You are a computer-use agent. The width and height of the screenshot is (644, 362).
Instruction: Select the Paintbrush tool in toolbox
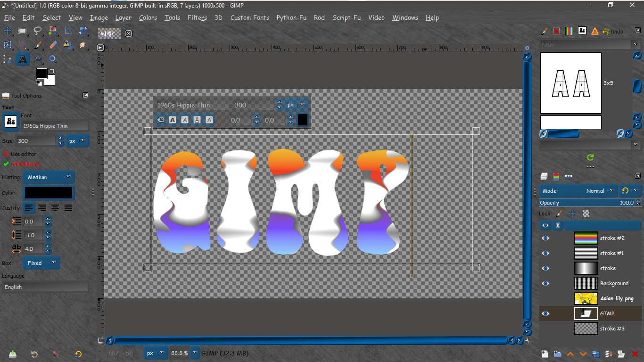pos(38,45)
